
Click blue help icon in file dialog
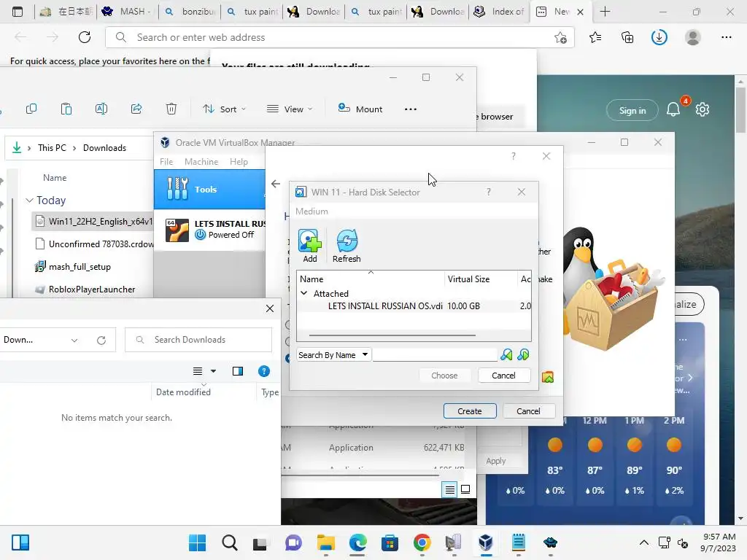263,371
